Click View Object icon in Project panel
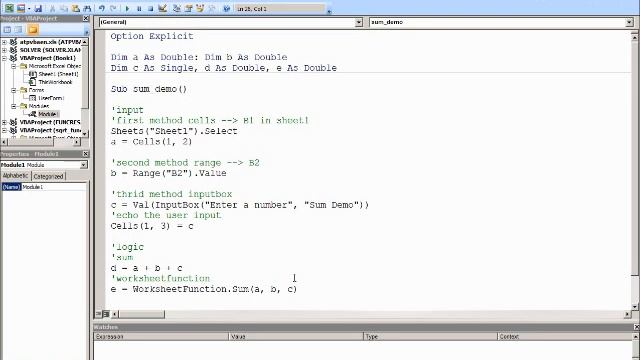The width and height of the screenshot is (640, 360). [x=18, y=29]
